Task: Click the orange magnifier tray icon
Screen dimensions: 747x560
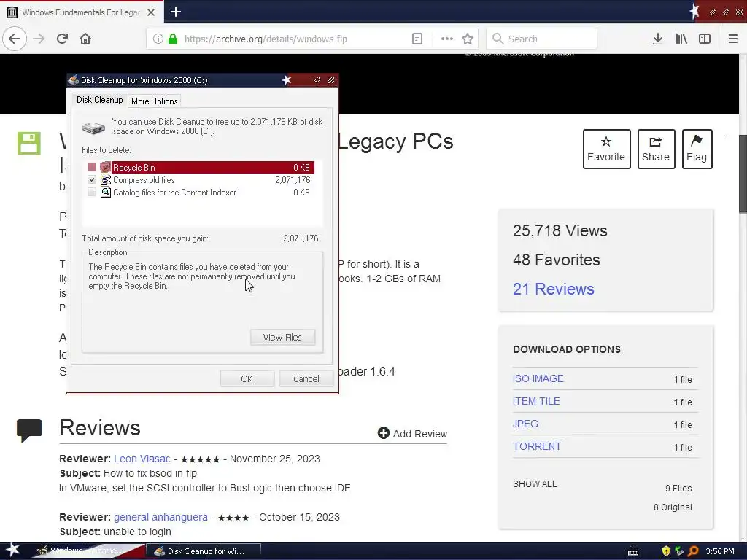Action: 693,551
